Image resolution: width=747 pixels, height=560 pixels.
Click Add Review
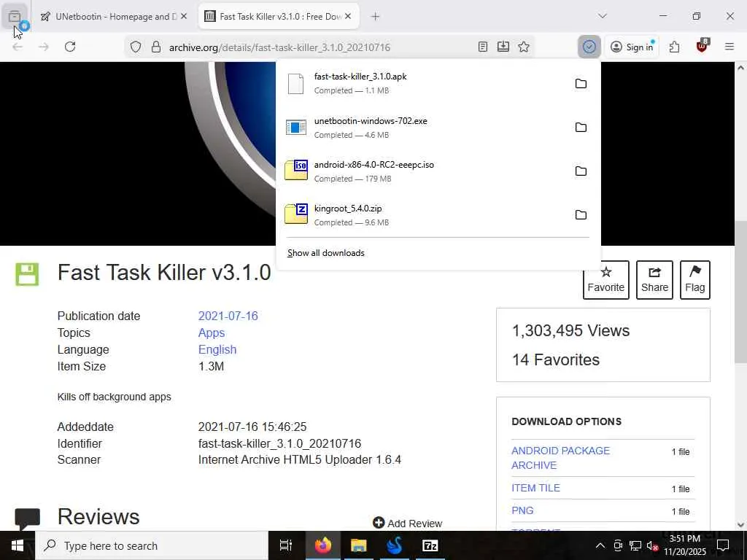pyautogui.click(x=408, y=524)
